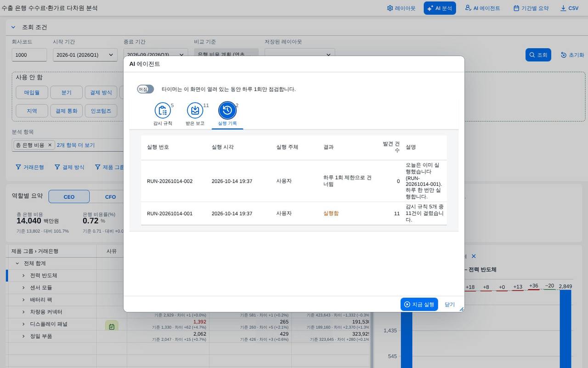Viewport: 588px width, 368px height.
Task: Reset conditions using 초기화
Action: click(572, 55)
